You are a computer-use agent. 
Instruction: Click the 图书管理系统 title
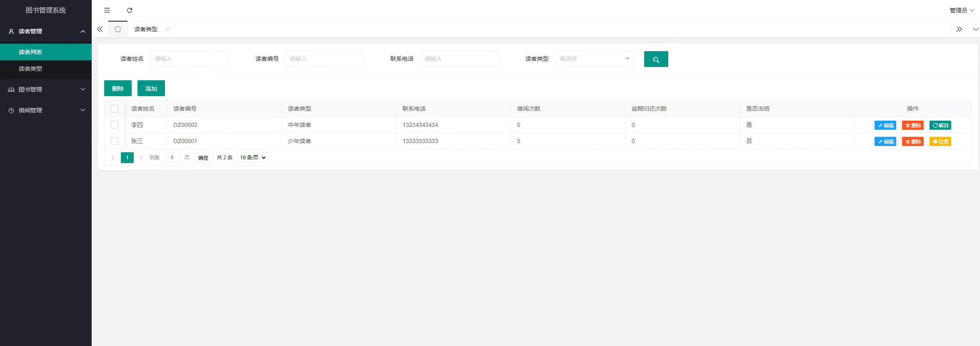pyautogui.click(x=46, y=10)
